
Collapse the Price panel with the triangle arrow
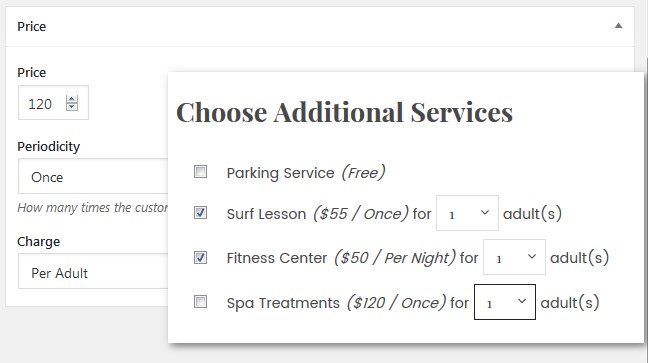[x=618, y=26]
